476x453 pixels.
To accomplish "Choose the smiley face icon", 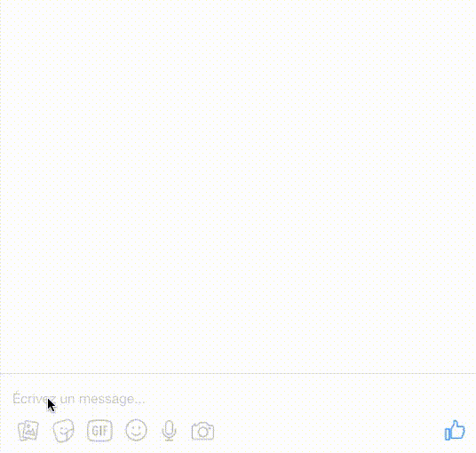I will point(136,430).
